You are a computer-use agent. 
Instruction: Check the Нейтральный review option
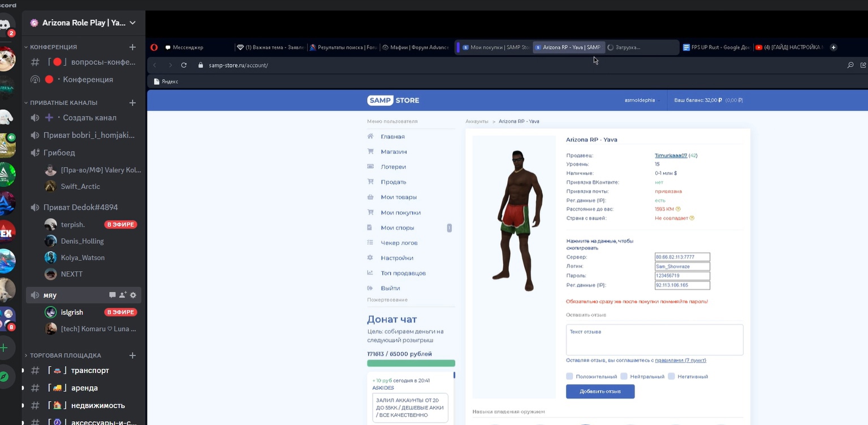(x=624, y=376)
